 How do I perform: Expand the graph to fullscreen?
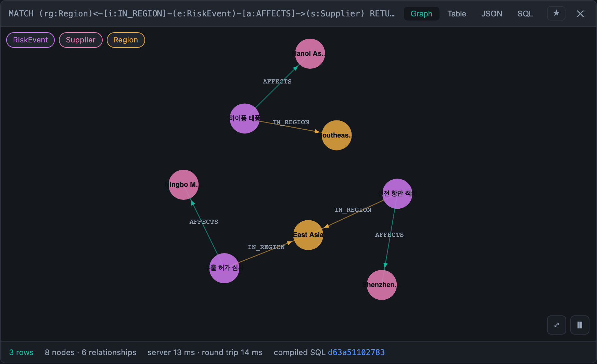(557, 325)
